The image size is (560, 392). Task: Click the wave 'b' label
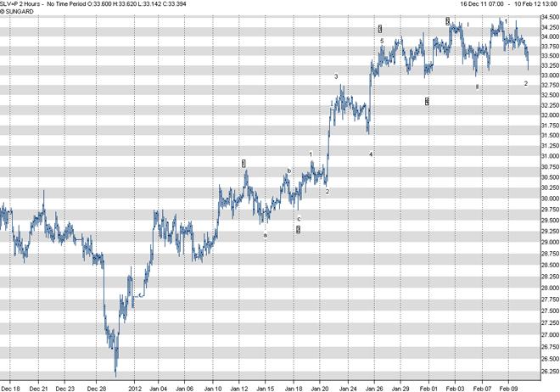(288, 171)
